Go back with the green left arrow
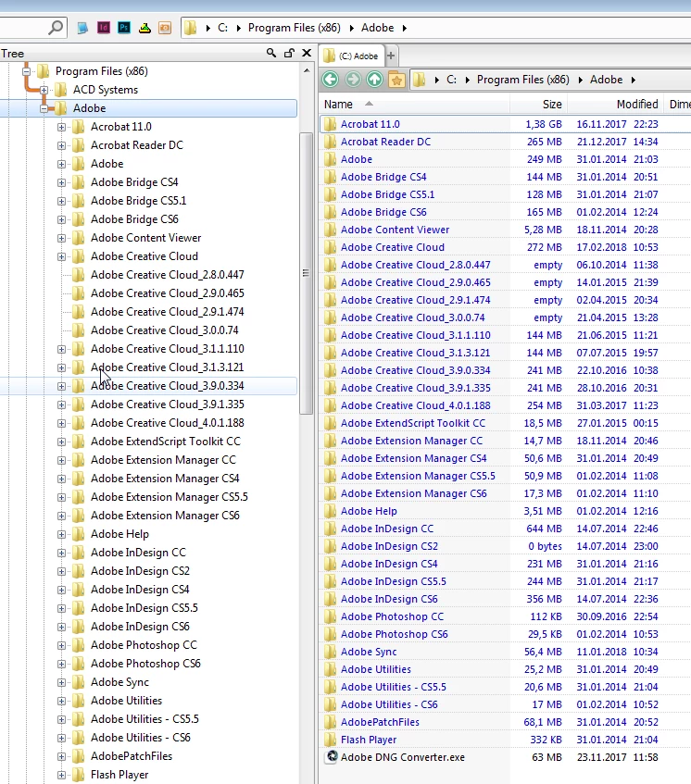Screen dimensions: 691x784 [331, 79]
